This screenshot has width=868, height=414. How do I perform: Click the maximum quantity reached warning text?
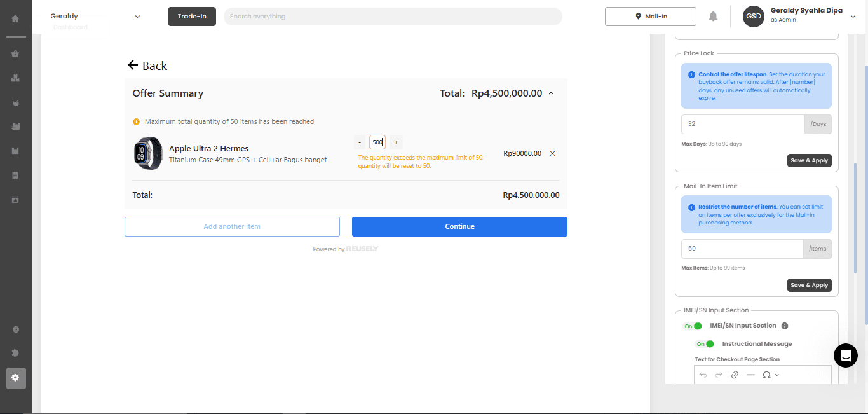pos(229,121)
